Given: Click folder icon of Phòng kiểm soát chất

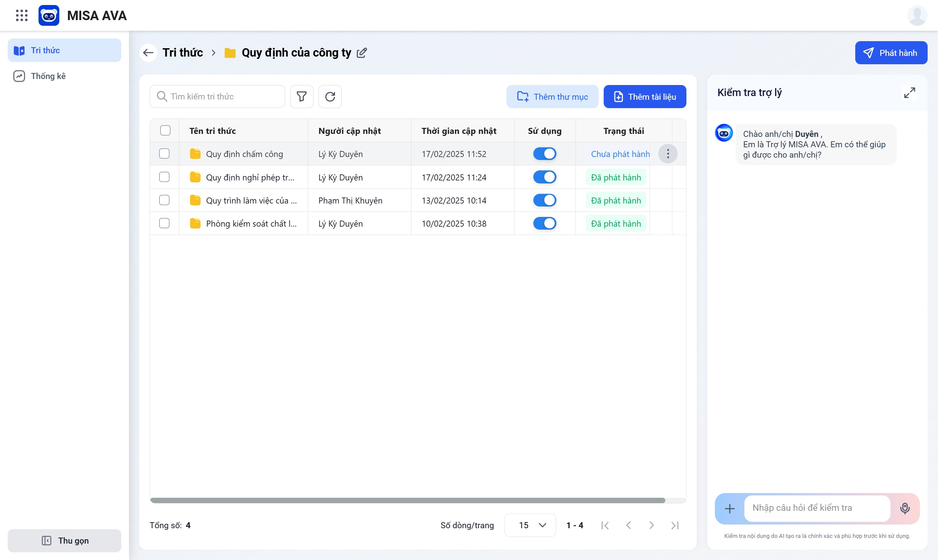Looking at the screenshot, I should pyautogui.click(x=195, y=223).
